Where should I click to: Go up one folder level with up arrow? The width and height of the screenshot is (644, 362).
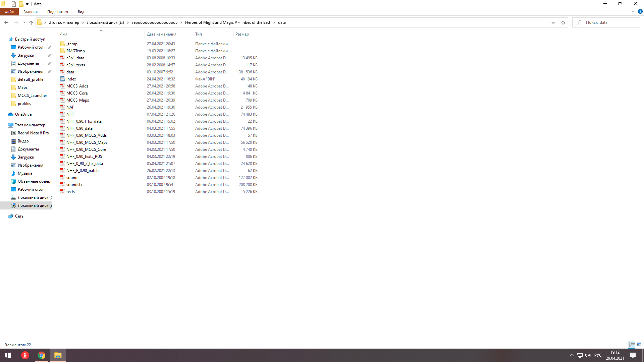(x=31, y=22)
